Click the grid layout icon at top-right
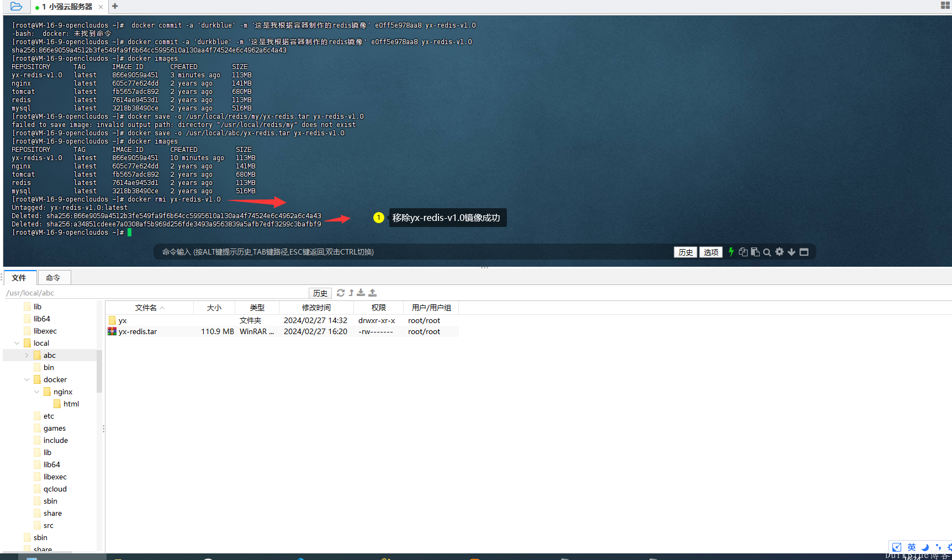Image resolution: width=952 pixels, height=560 pixels. pos(945,6)
